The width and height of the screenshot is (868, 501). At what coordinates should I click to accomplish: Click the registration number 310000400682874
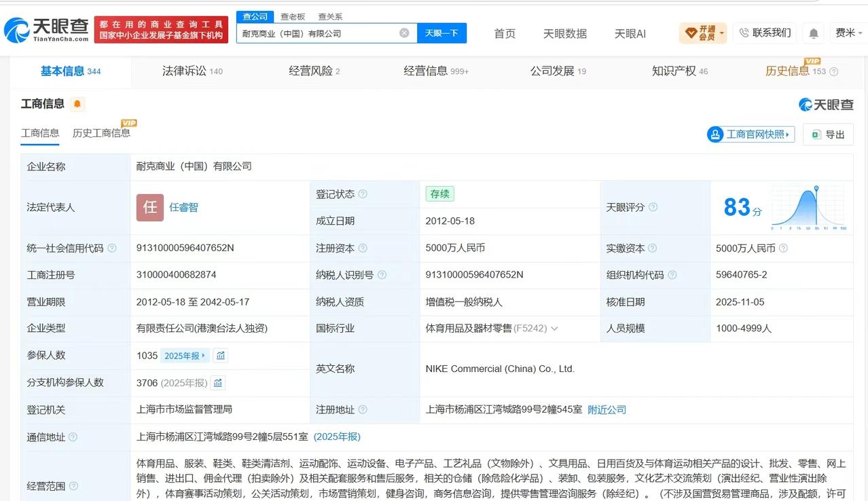177,275
